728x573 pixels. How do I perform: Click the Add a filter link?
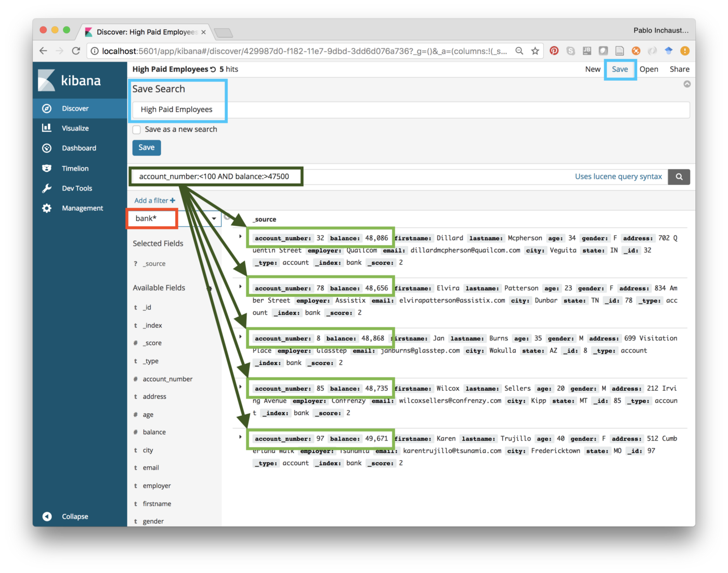[x=154, y=200]
